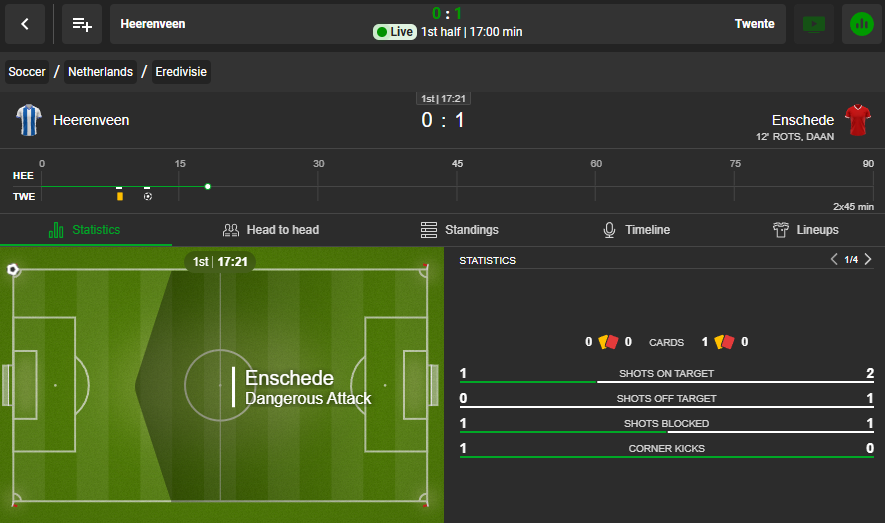Open the Head to head tab
This screenshot has width=885, height=523.
coord(271,230)
